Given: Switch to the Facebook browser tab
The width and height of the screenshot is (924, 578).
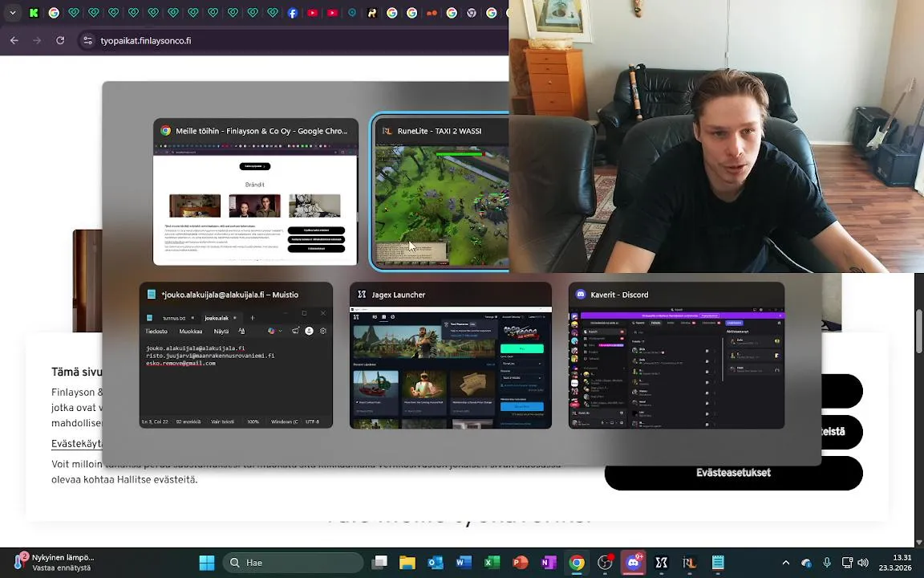Looking at the screenshot, I should tap(292, 12).
